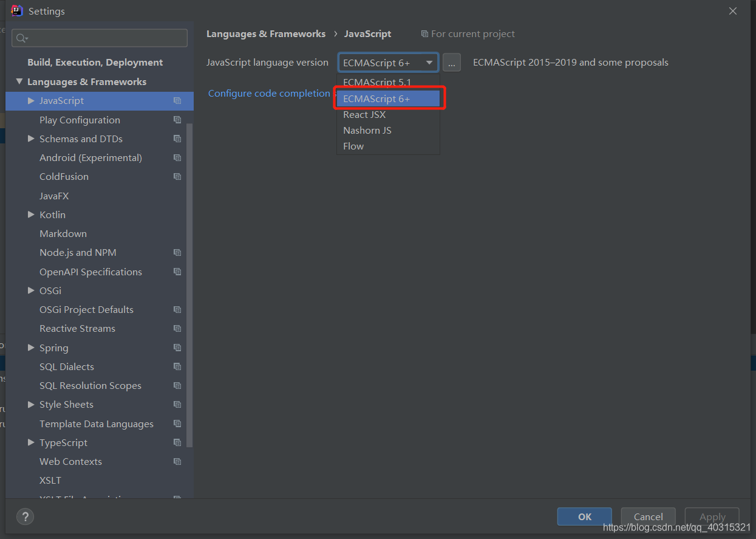Click project-level icon next to Style Sheets
The width and height of the screenshot is (756, 539).
point(177,404)
